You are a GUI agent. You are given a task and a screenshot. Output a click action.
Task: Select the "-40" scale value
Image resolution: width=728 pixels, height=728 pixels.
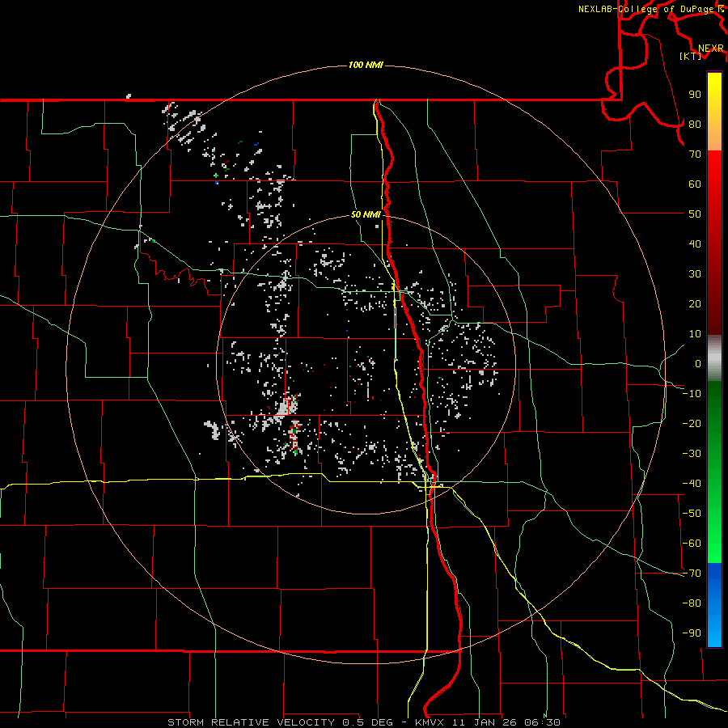click(x=692, y=484)
